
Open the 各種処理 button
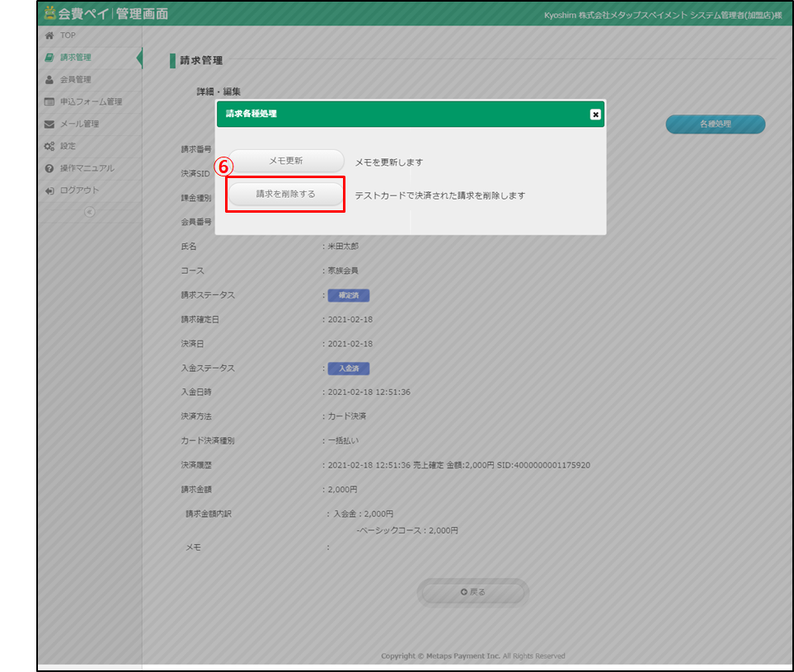[x=715, y=125]
